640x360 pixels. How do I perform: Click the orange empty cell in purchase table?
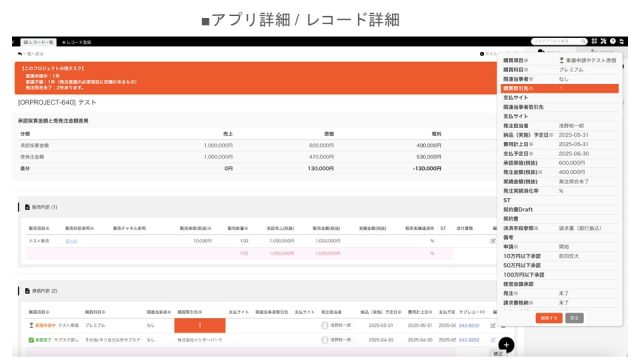[x=200, y=325]
